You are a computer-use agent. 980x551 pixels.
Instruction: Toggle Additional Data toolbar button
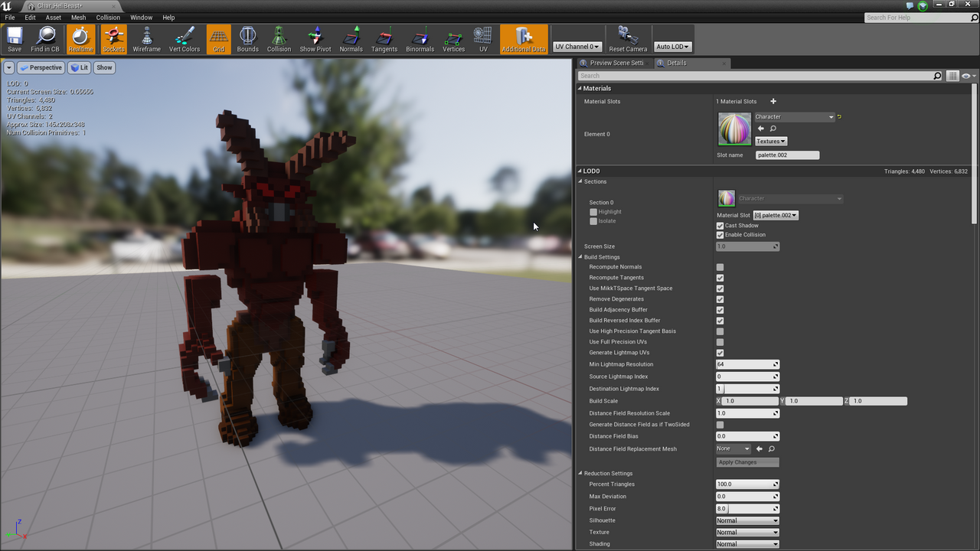524,39
